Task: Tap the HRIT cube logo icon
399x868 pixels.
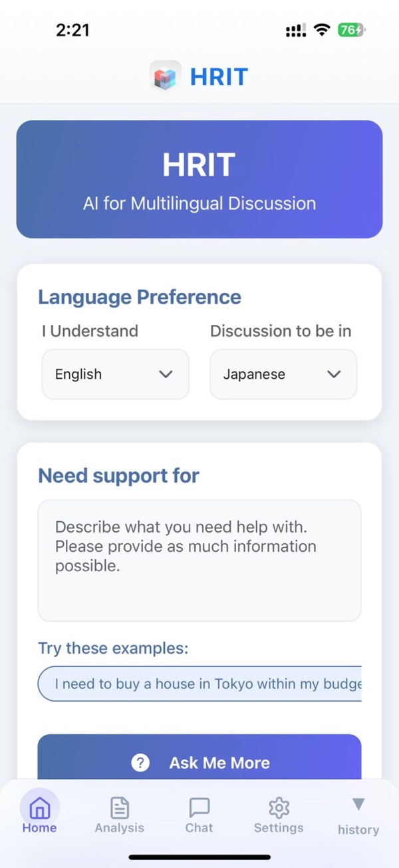Action: (x=165, y=77)
